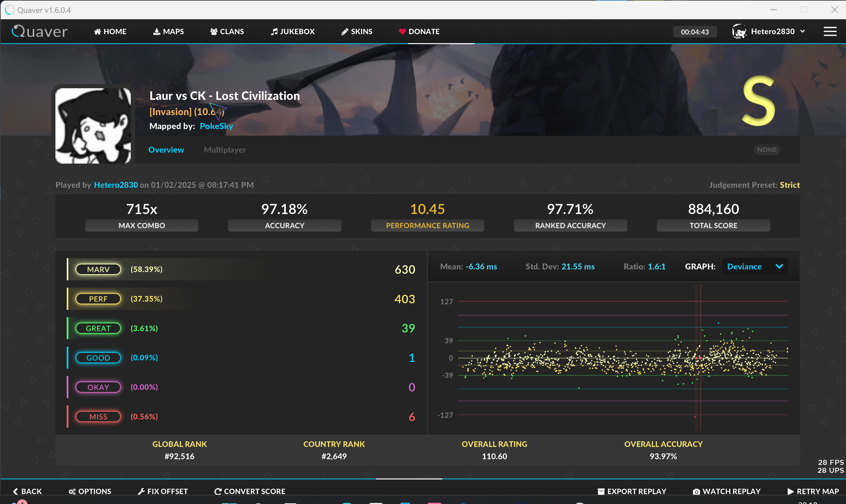
Task: Click the MISS count 6
Action: pyautogui.click(x=412, y=417)
